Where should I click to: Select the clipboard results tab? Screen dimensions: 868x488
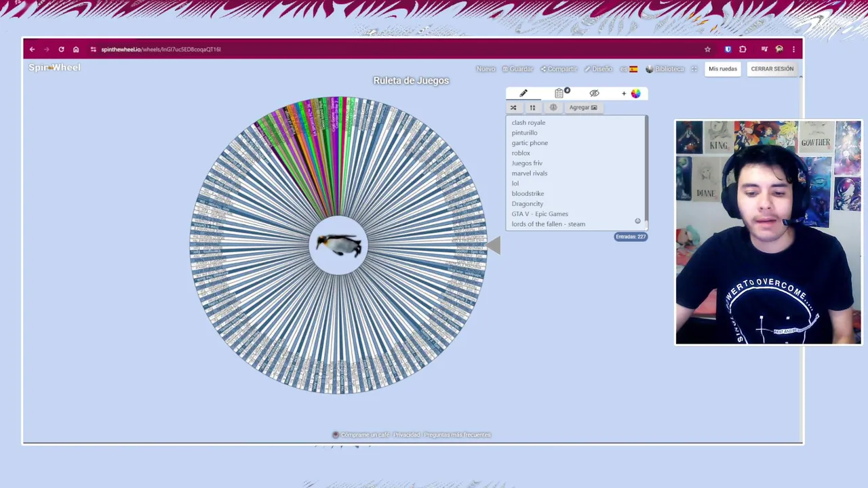tap(559, 94)
